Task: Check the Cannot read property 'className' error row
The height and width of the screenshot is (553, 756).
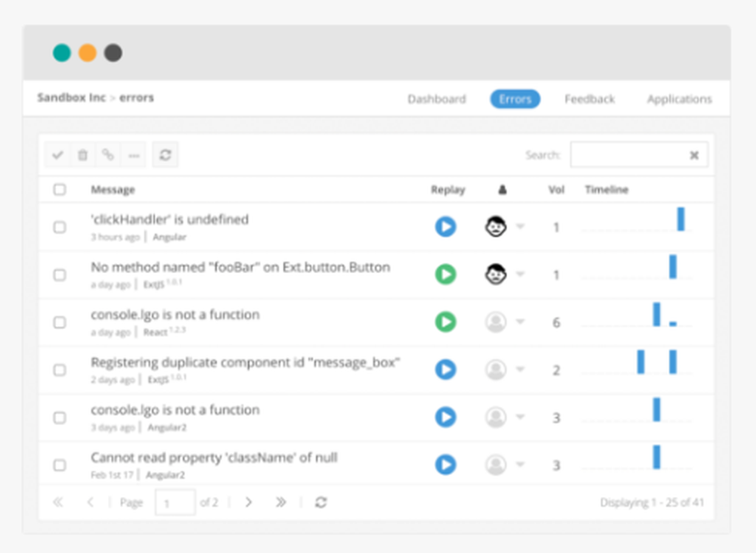Action: tap(60, 465)
